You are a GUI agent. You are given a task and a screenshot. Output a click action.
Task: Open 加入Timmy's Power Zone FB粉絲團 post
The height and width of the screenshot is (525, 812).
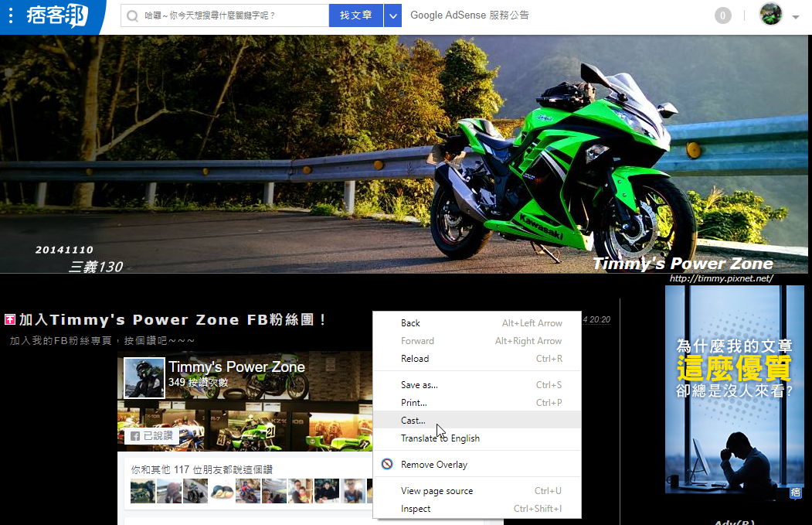(x=173, y=319)
